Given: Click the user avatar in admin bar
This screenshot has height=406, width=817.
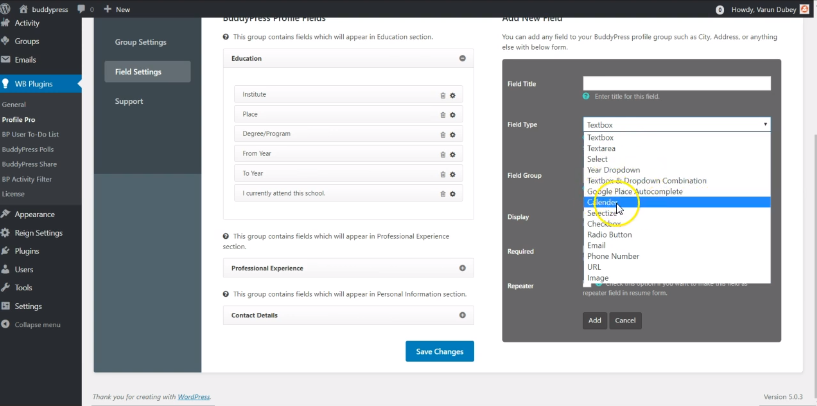Looking at the screenshot, I should click(804, 9).
